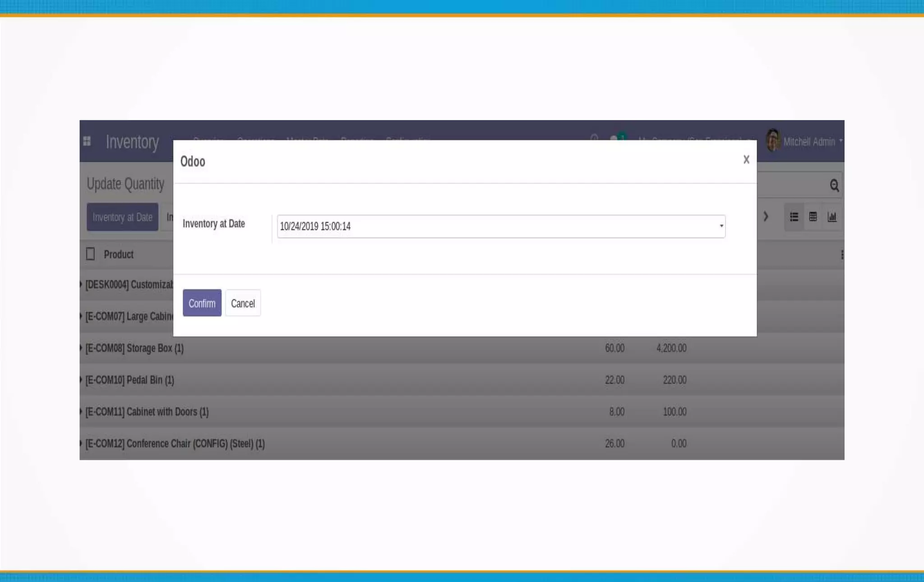
Task: Open the apps grid menu icon
Action: 87,141
